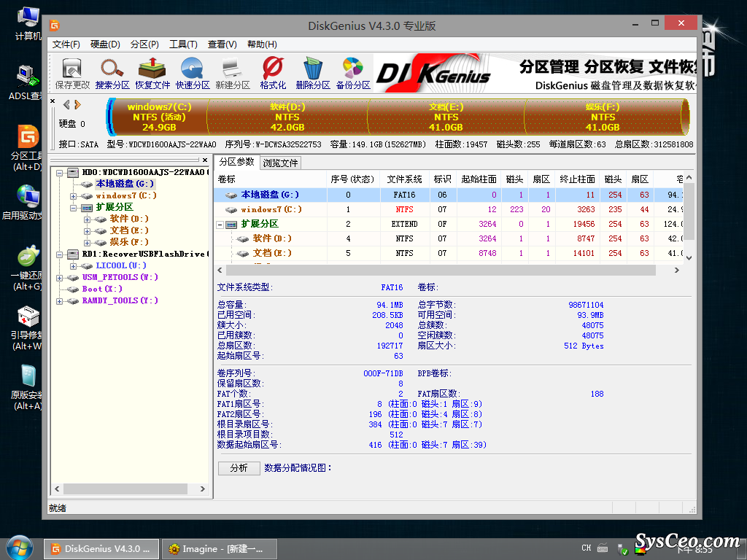Click the 保存更改 save changes toolbar icon
Screen dimensions: 747x560
point(72,74)
